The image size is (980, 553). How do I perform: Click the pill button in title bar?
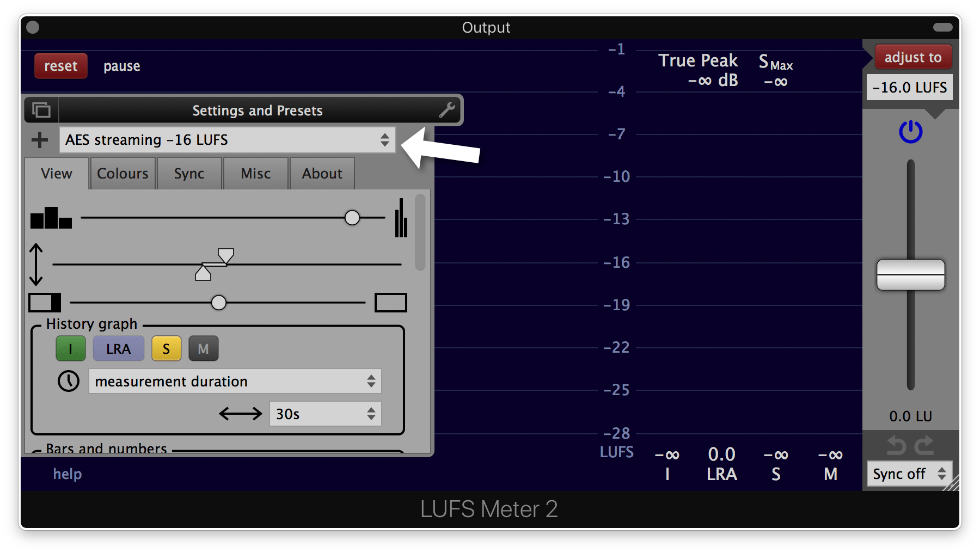click(942, 27)
